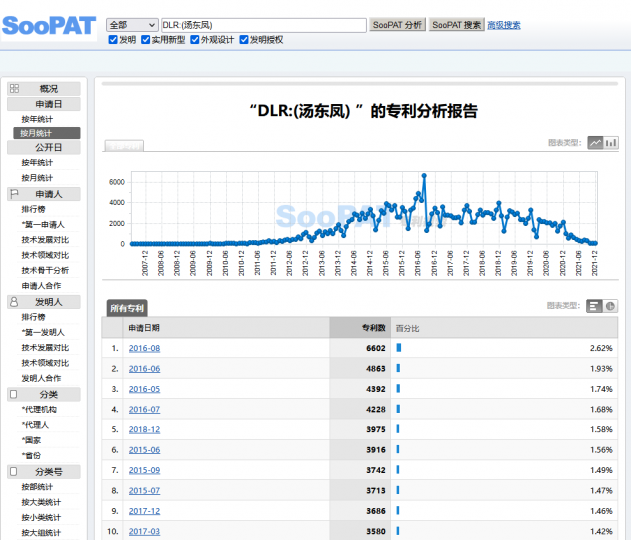Screen dimensions: 631x540
Task: Open the 申请人合作 item
Action: tap(41, 286)
